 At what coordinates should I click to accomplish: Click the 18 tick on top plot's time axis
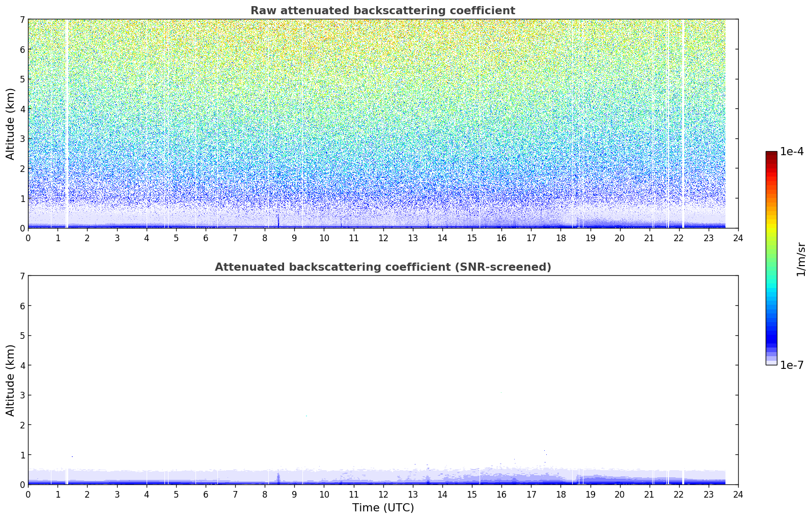[561, 238]
